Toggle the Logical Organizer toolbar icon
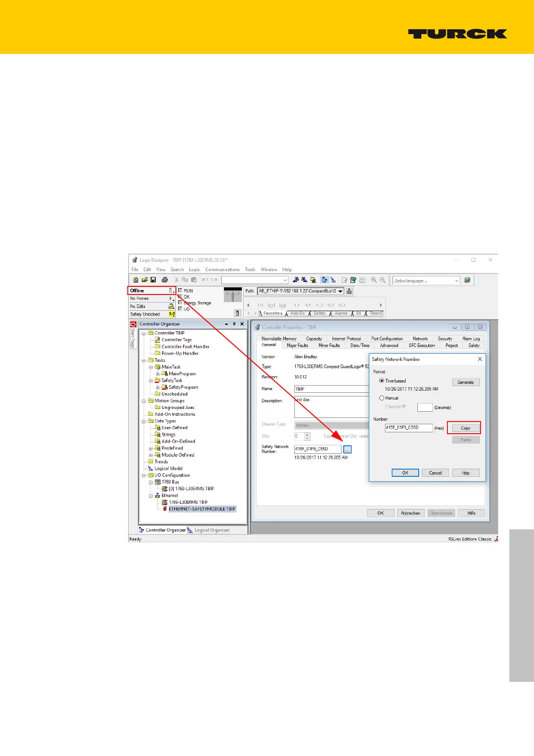 coord(333,280)
